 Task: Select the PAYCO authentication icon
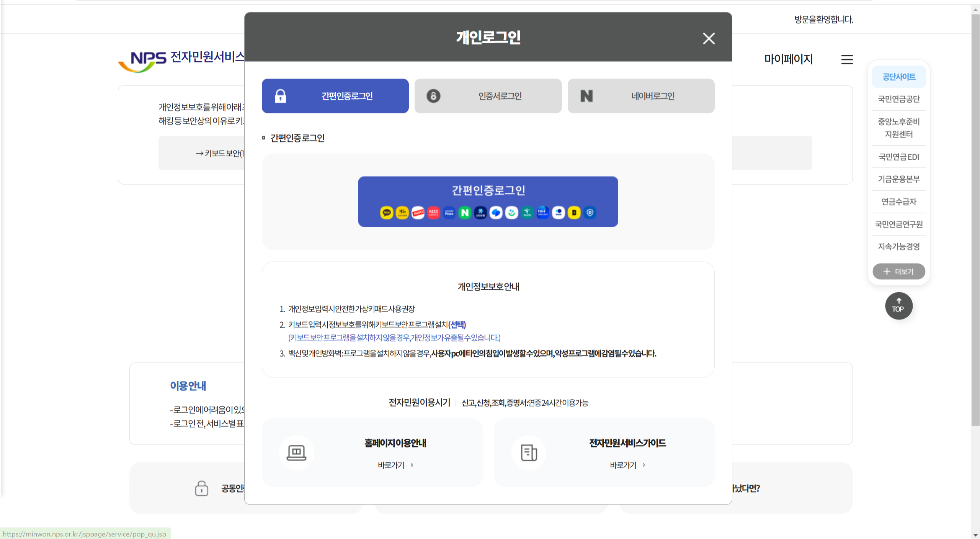418,213
